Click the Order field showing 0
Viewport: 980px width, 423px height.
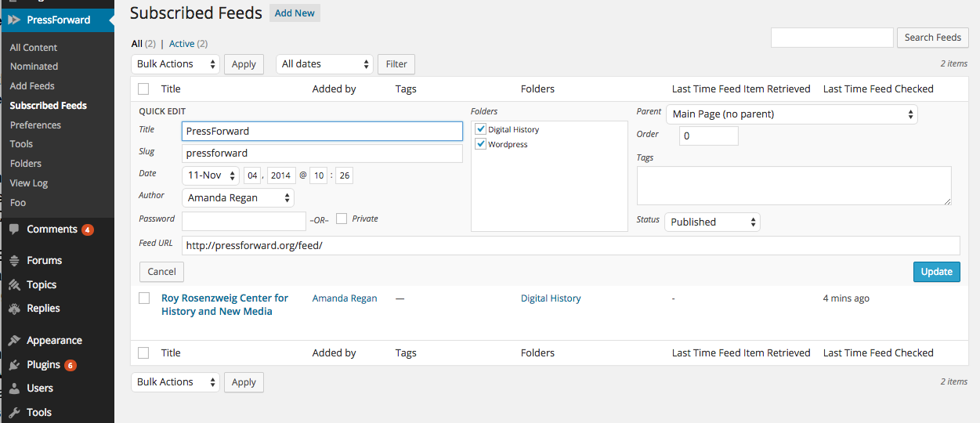[x=708, y=136]
